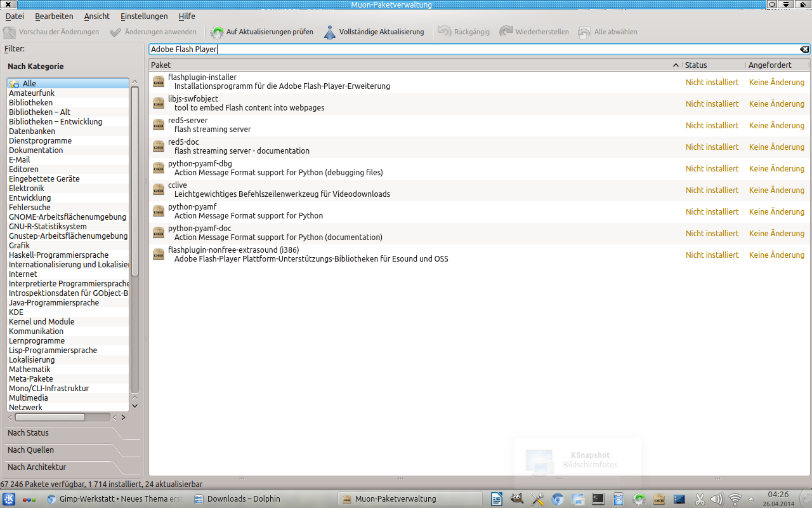Clear the search field with the clear icon
This screenshot has width=812, height=508.
point(804,50)
